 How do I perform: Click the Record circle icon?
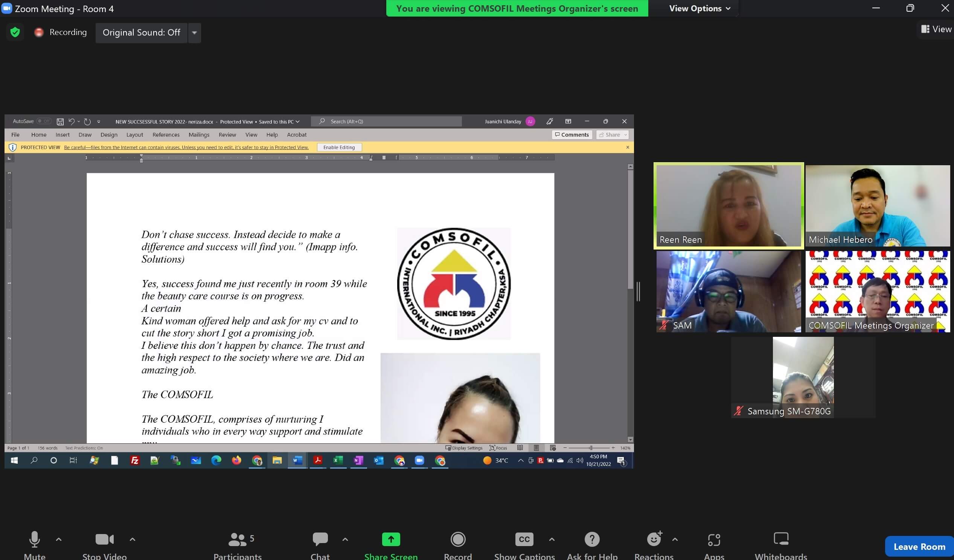458,539
